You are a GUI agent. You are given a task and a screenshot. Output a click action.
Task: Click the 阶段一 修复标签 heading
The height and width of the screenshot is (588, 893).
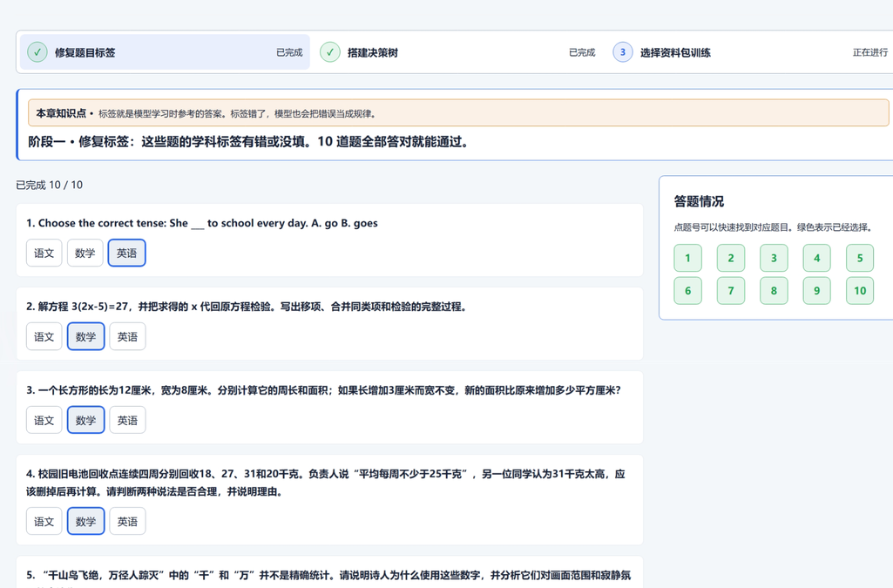coord(248,142)
